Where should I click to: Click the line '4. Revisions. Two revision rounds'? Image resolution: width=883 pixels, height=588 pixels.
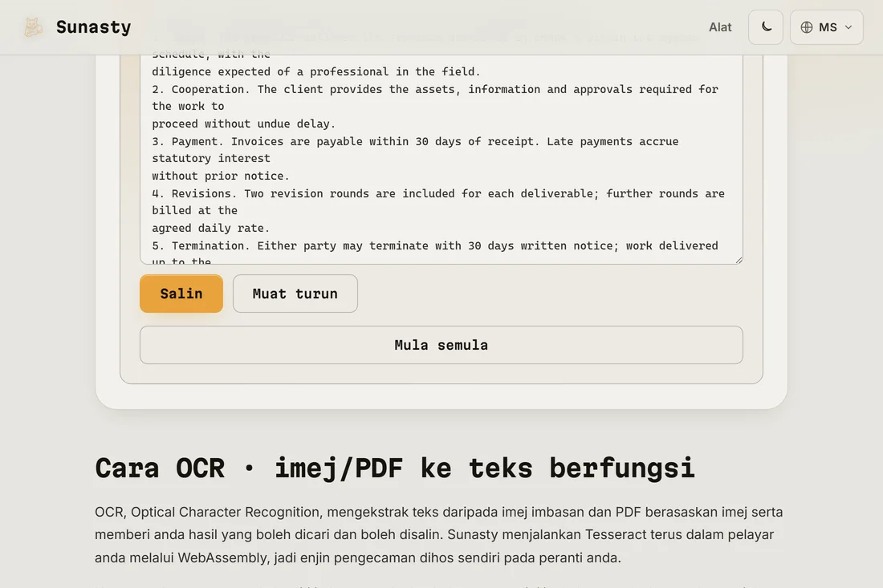tap(438, 193)
